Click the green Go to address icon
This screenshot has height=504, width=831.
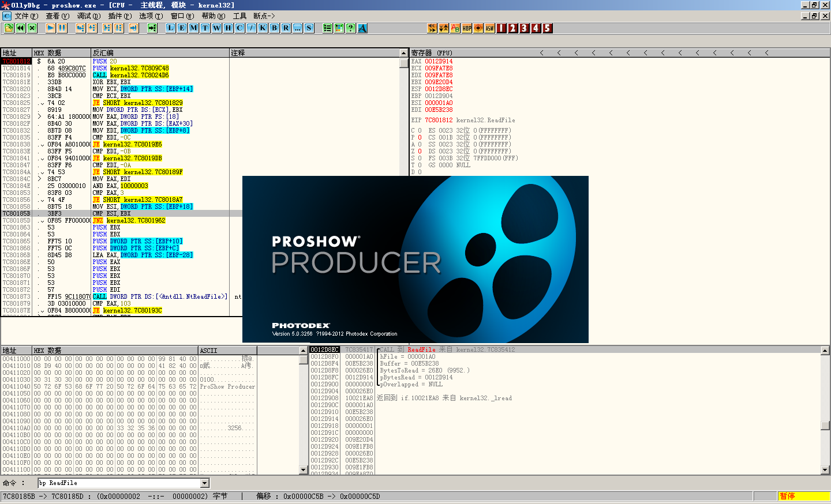(152, 28)
